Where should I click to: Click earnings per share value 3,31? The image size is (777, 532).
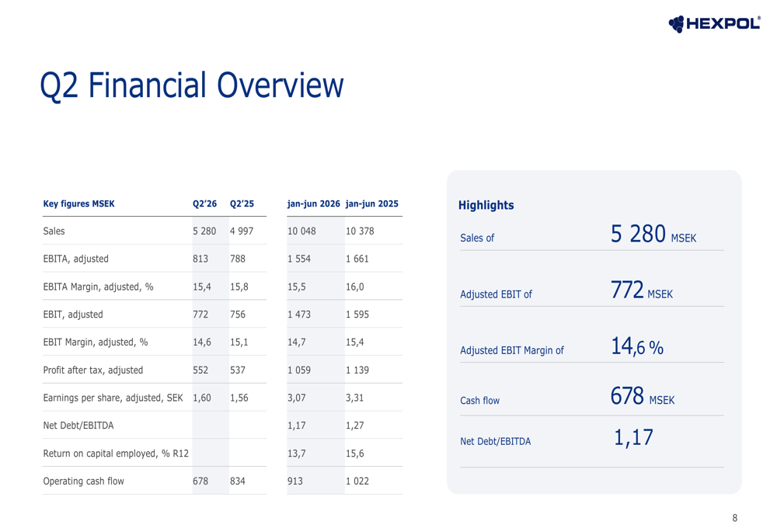pyautogui.click(x=355, y=398)
